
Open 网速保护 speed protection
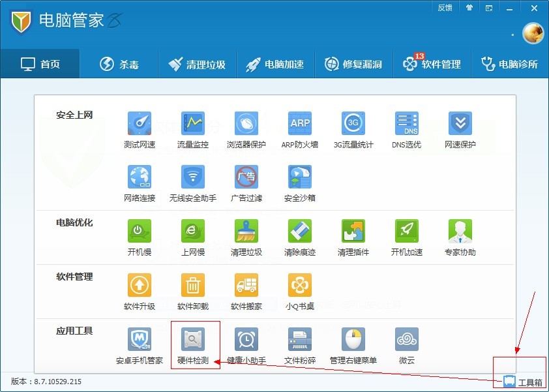tap(460, 130)
